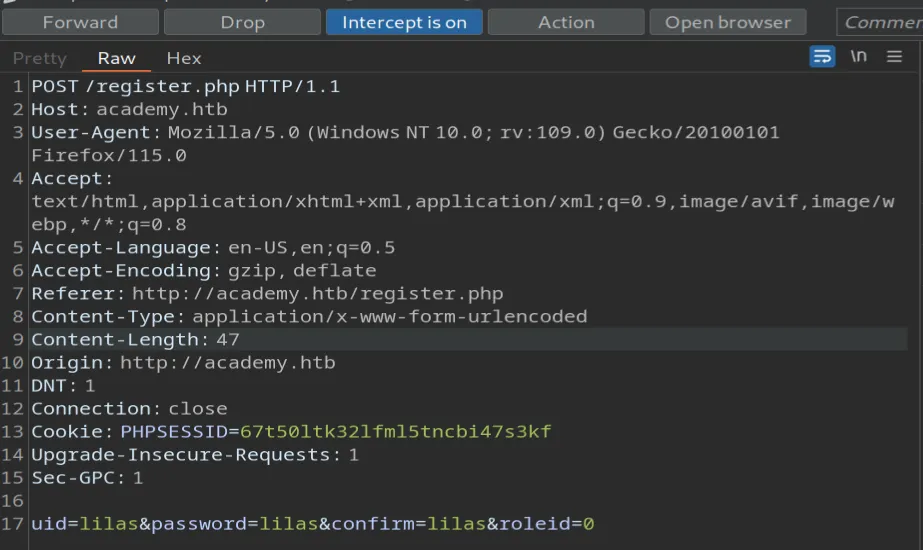Screen dimensions: 923x550
Task: Click the Referer header URL
Action: (x=317, y=294)
